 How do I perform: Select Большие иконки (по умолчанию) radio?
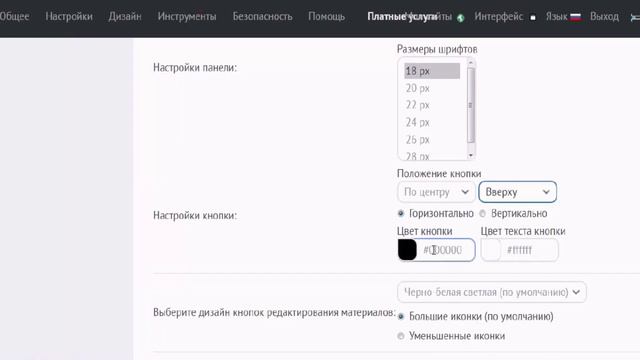[x=401, y=316]
